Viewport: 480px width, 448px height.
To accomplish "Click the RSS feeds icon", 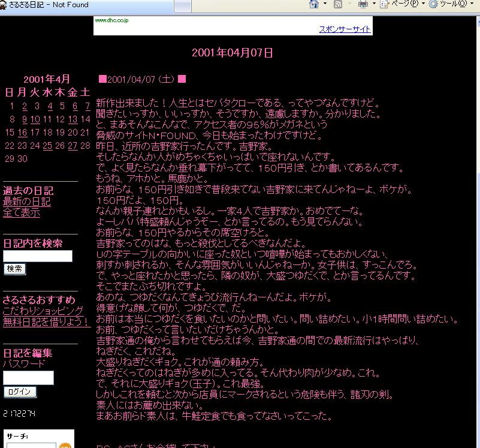I will click(338, 4).
